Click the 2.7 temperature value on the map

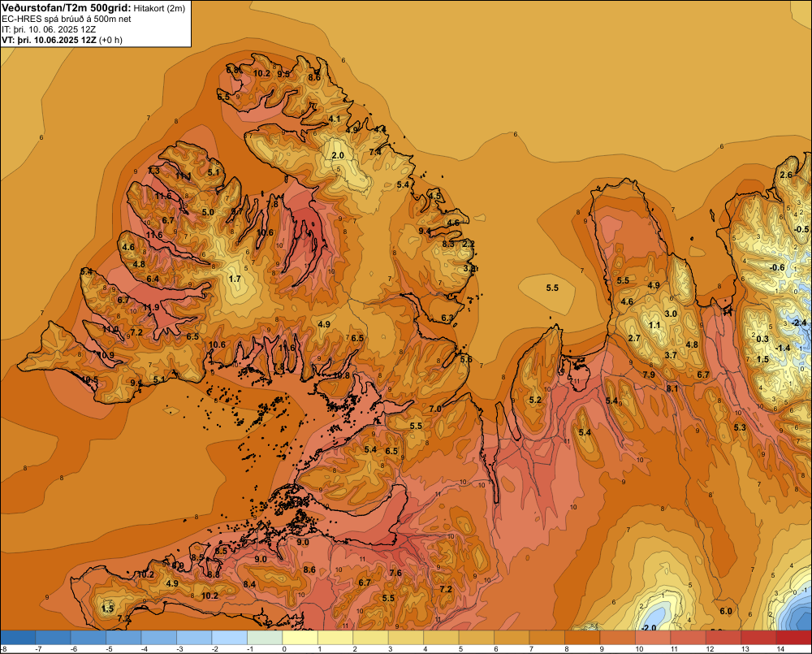click(634, 339)
